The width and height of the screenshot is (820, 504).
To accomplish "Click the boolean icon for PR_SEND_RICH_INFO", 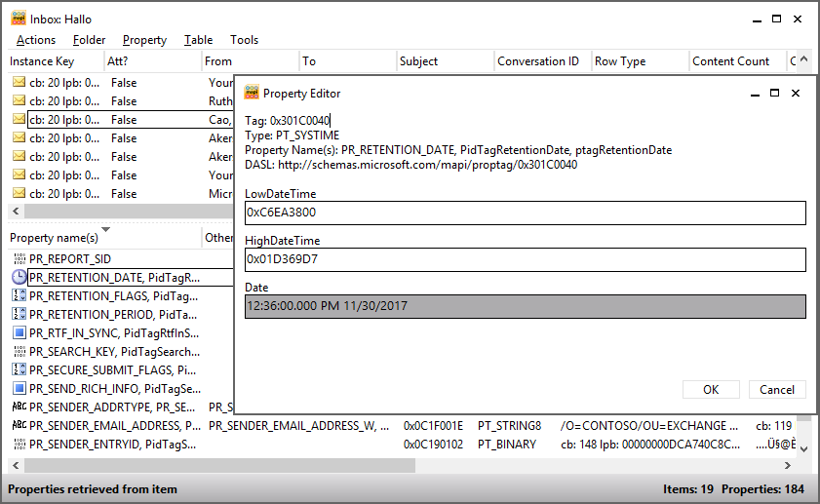I will (x=19, y=388).
